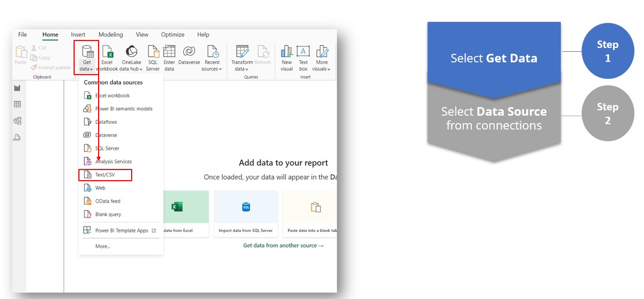644x299 pixels.
Task: Click the Text/CSV document icon
Action: click(87, 175)
